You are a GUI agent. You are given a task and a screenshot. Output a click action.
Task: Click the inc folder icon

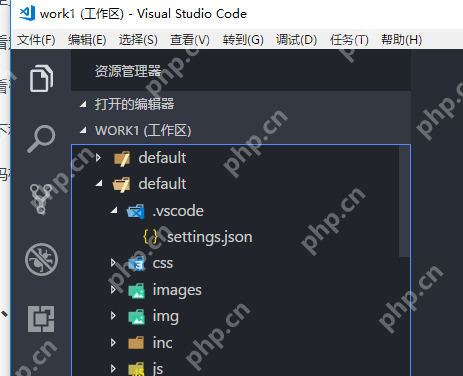pyautogui.click(x=136, y=343)
